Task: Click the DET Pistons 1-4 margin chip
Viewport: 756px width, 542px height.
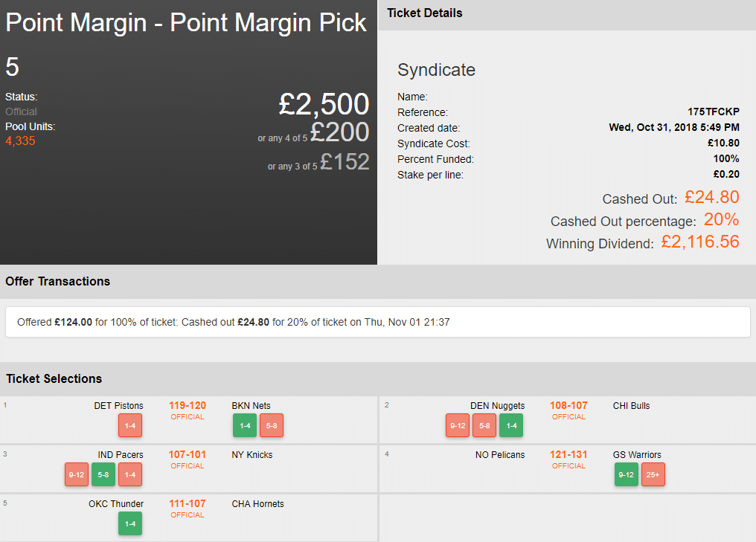Action: 130,425
